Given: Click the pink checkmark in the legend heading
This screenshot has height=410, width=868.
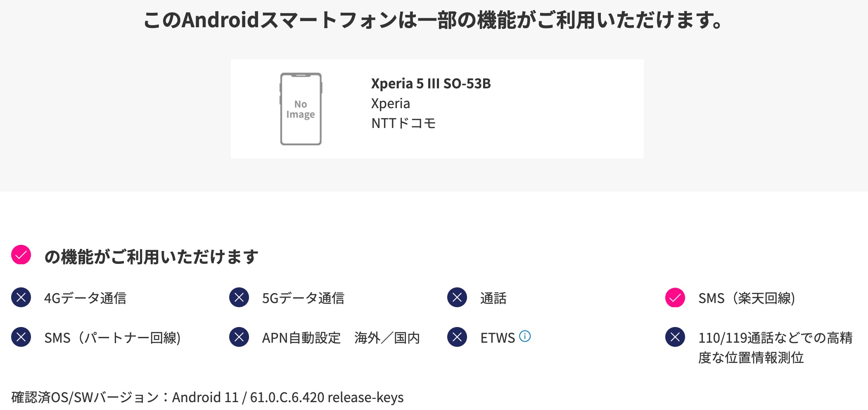Looking at the screenshot, I should pos(21,255).
